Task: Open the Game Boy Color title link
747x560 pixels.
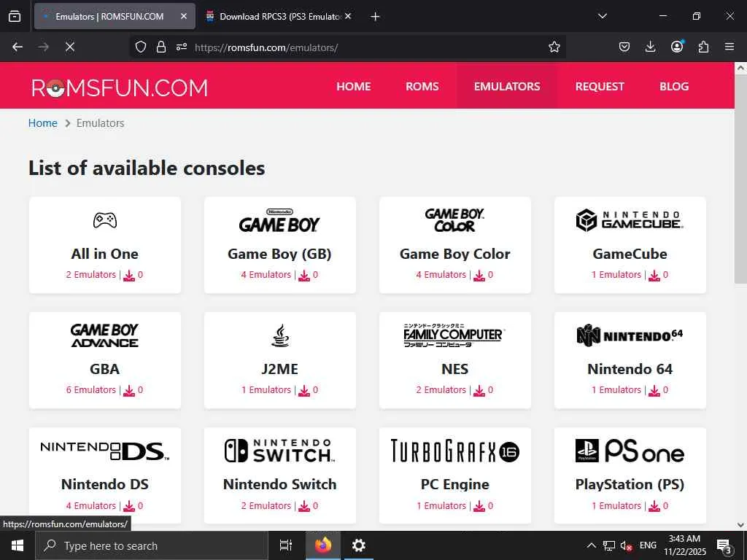Action: pos(455,254)
